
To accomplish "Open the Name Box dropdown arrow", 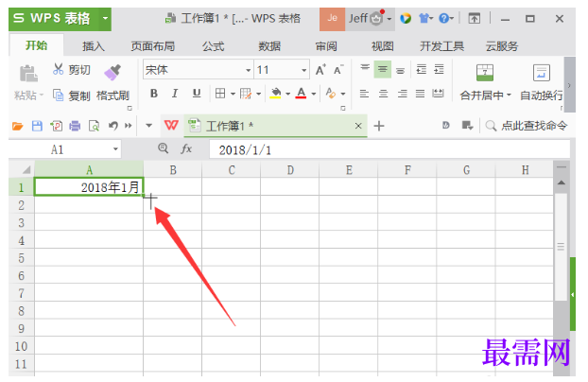I will click(x=115, y=149).
